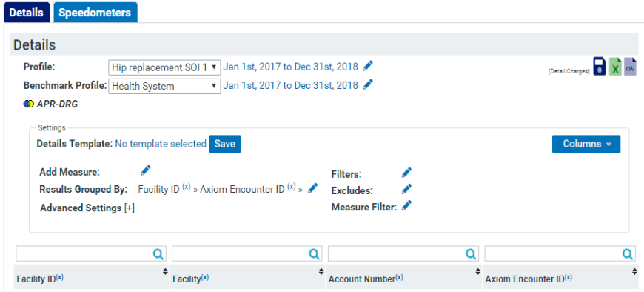The height and width of the screenshot is (292, 644).
Task: Remove Axiom Encounter ID grouping via (x)
Action: point(292,186)
